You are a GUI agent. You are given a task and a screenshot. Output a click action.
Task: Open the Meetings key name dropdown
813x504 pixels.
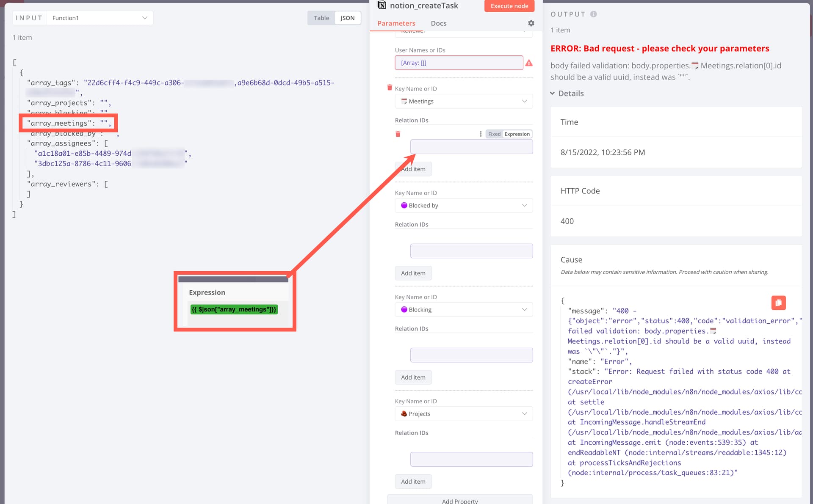464,102
